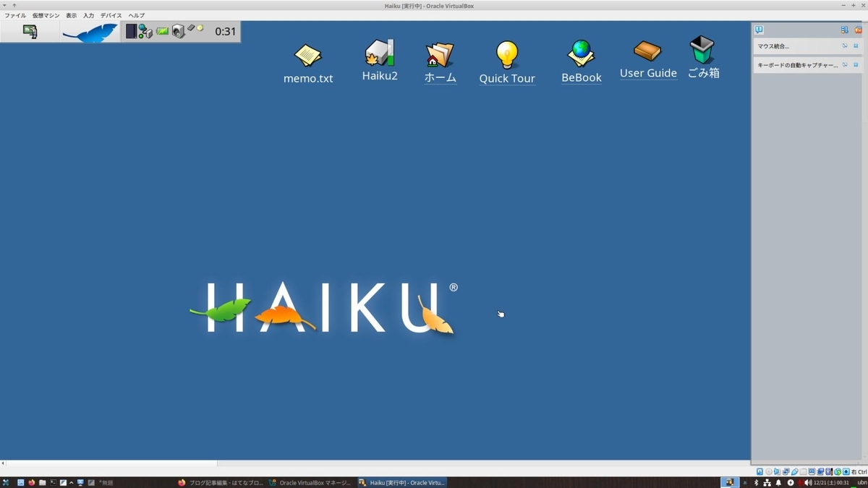Open the ホーム home folder icon
The width and height of the screenshot is (868, 488).
tap(440, 63)
